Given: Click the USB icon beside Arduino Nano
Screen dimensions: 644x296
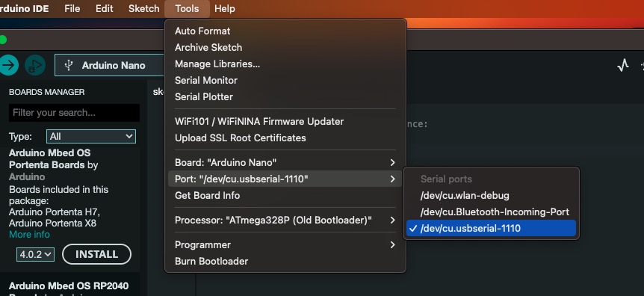Looking at the screenshot, I should click(x=69, y=65).
